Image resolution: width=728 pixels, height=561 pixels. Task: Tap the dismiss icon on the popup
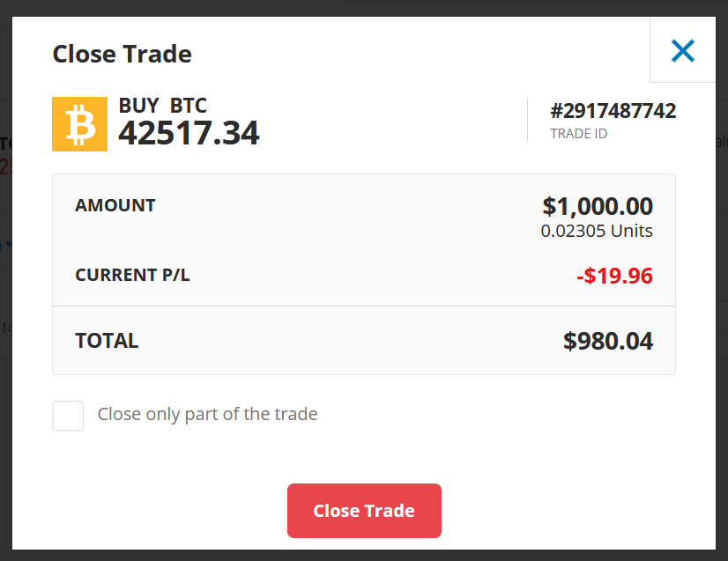682,50
